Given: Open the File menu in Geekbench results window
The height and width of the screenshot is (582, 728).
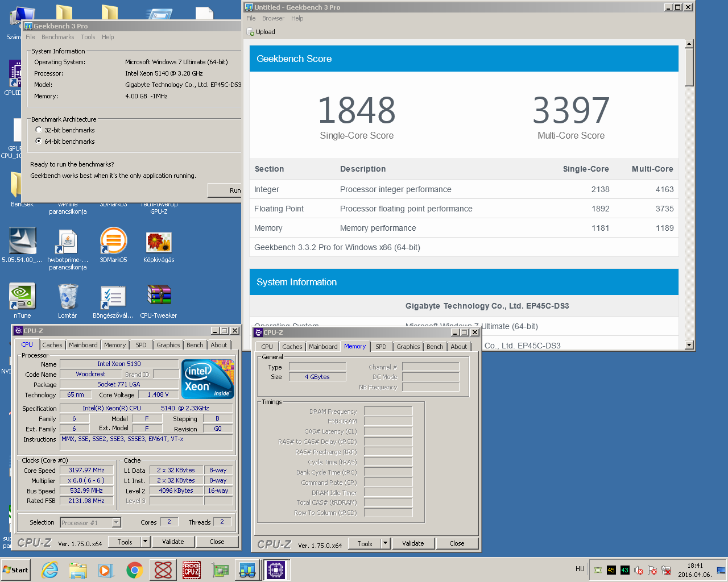Looking at the screenshot, I should 251,18.
